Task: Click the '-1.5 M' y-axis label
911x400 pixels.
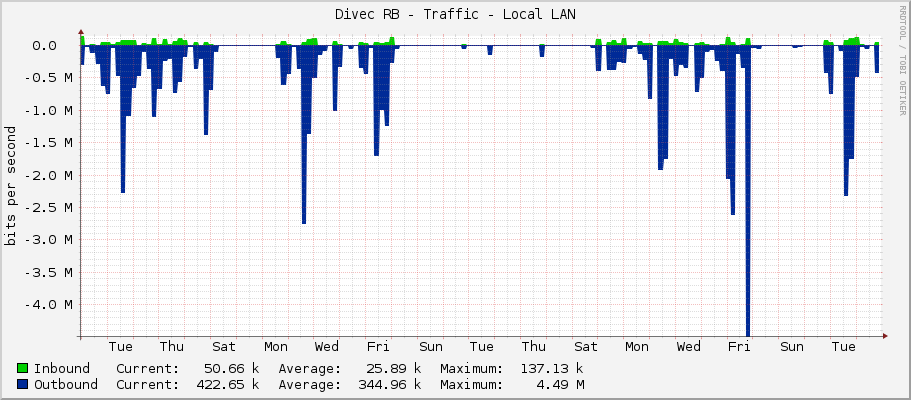Action: click(48, 142)
